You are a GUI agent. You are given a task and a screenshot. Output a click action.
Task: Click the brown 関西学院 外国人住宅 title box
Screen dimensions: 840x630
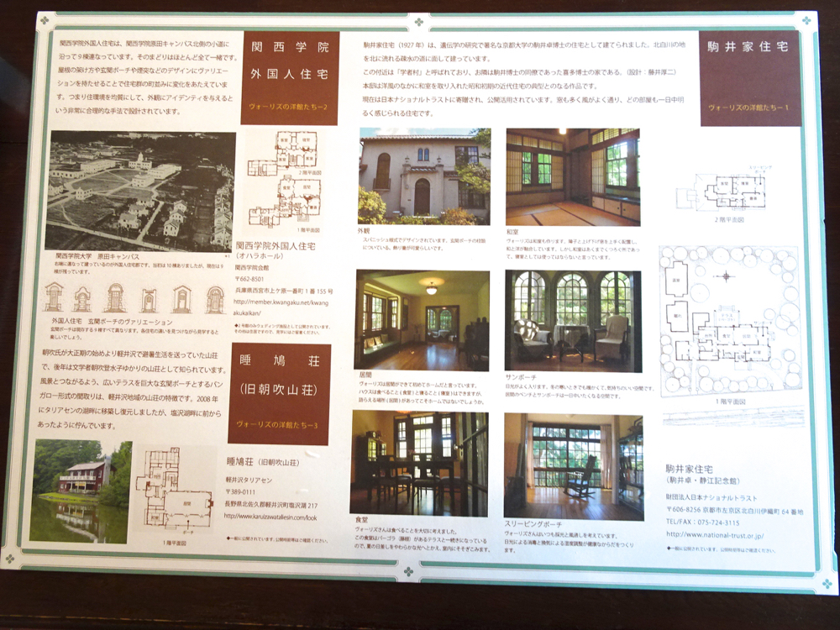pyautogui.click(x=291, y=78)
